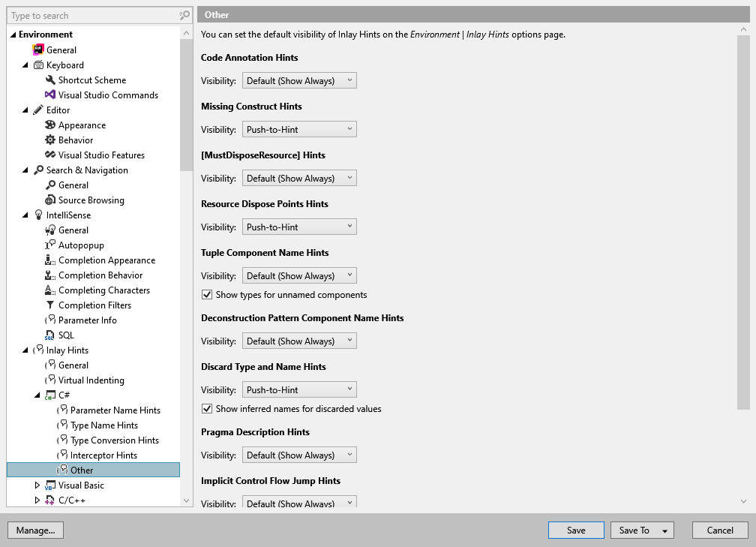This screenshot has height=547, width=756.
Task: Click the Visual Studio Features icon
Action: [50, 155]
